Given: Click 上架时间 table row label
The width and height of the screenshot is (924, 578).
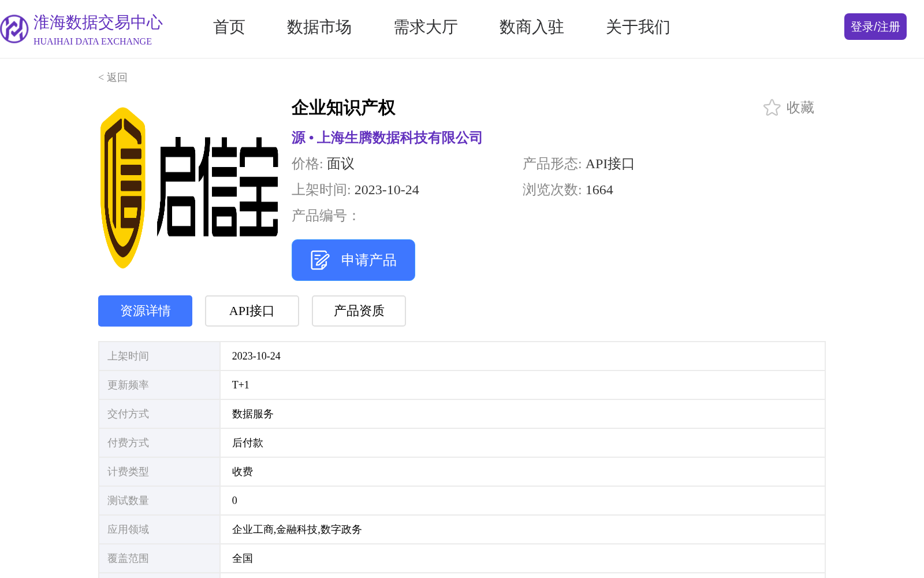Looking at the screenshot, I should [128, 356].
